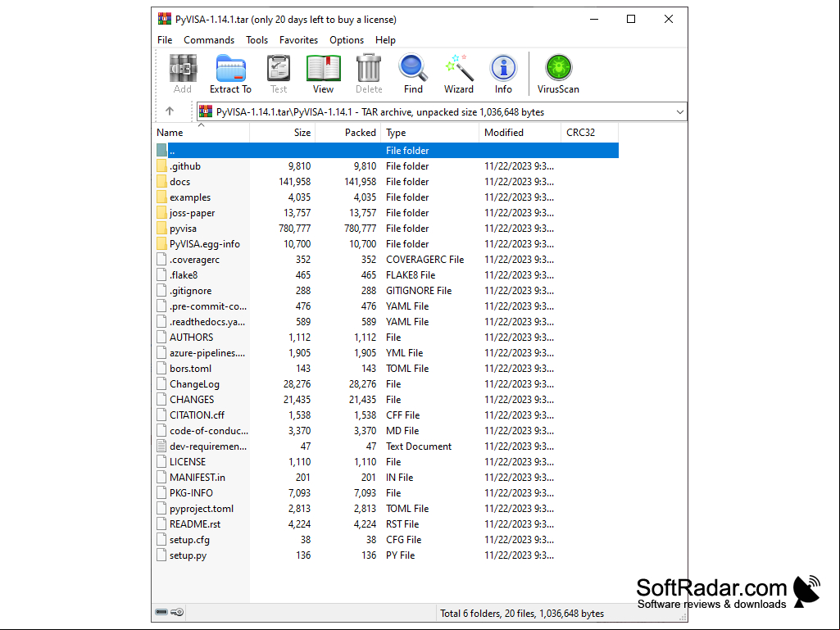Show archive Info icon

click(503, 68)
